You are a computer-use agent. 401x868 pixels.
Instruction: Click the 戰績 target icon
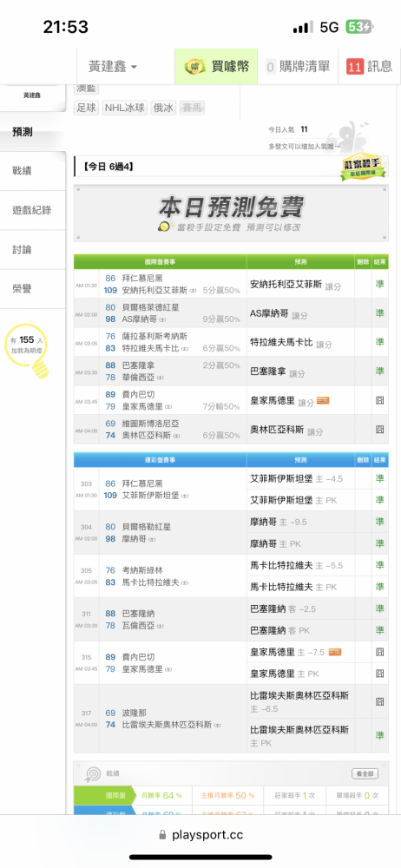pyautogui.click(x=92, y=774)
